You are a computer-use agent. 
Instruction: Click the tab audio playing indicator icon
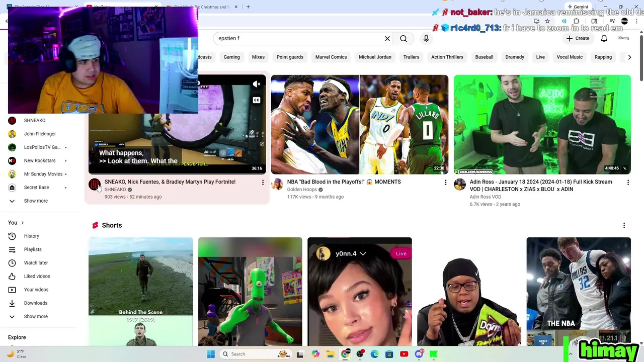(564, 21)
